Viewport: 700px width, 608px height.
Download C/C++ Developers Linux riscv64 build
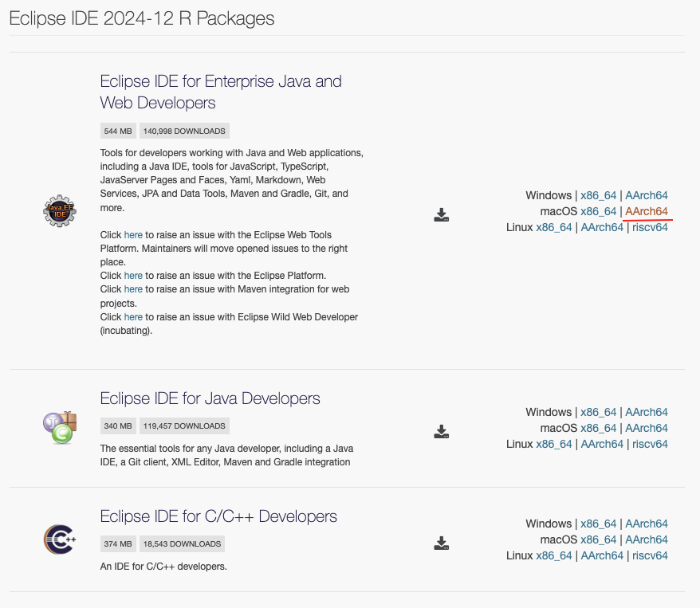click(650, 556)
